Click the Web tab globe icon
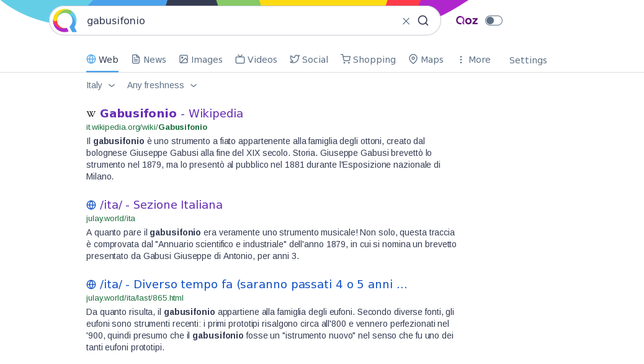Viewport: 644px width, 364px height. [91, 59]
